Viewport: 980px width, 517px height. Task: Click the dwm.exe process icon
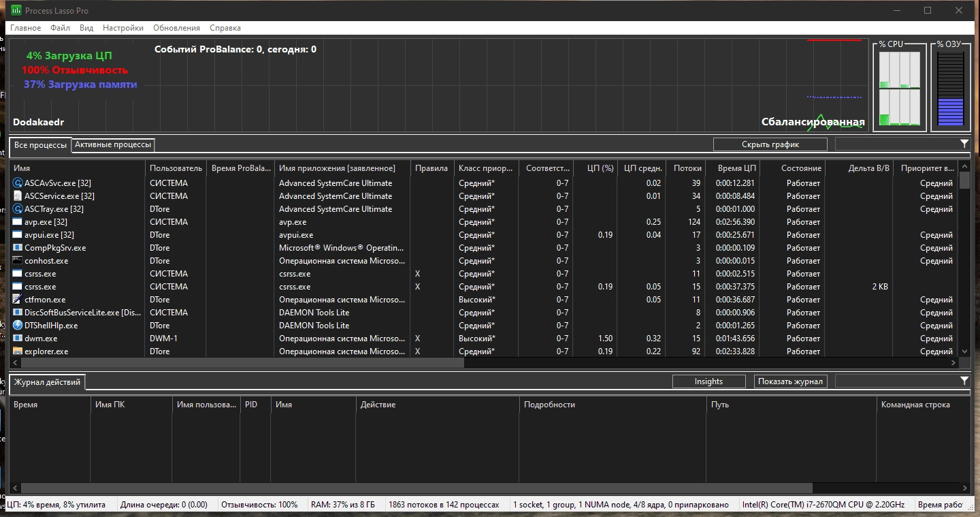pyautogui.click(x=18, y=339)
